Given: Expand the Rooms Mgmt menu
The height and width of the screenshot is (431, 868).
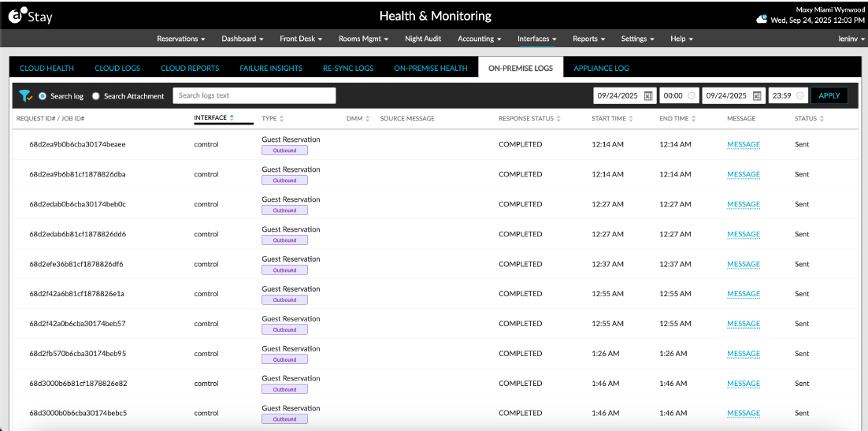Looking at the screenshot, I should [x=365, y=39].
